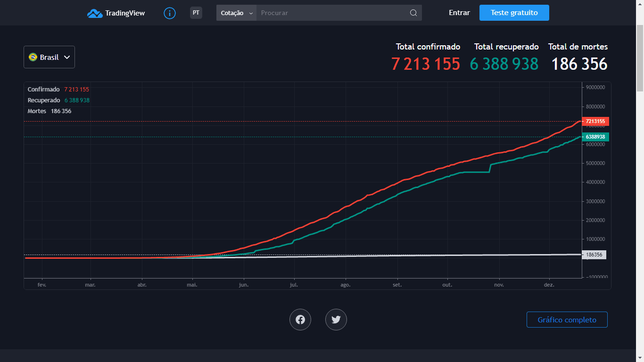Click the green 6388938 axis label

tap(595, 137)
